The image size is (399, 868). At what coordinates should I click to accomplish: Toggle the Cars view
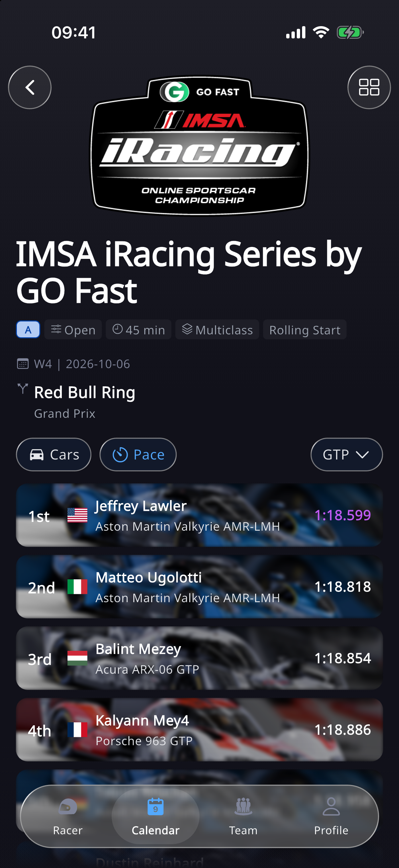(x=54, y=455)
